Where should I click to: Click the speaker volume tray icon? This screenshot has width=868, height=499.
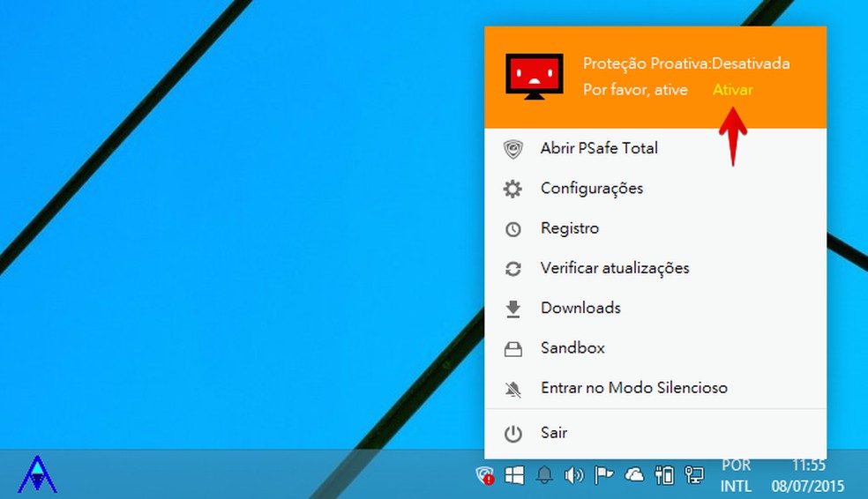pos(574,475)
